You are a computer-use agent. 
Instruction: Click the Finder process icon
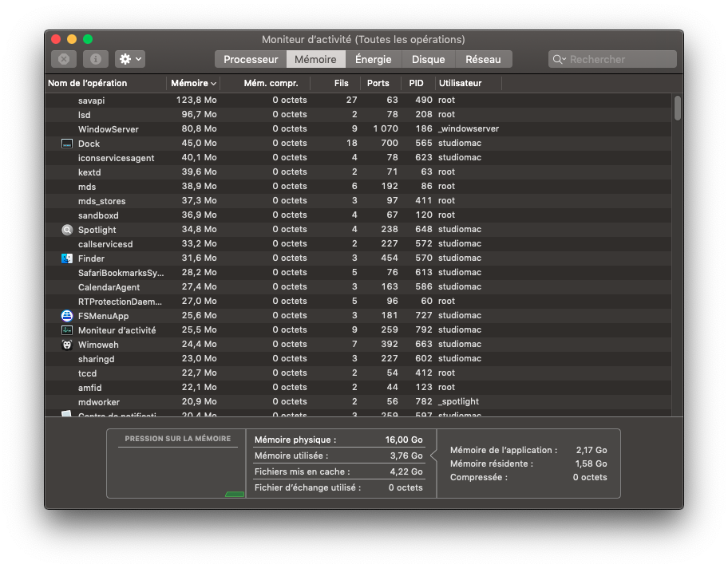tap(67, 258)
